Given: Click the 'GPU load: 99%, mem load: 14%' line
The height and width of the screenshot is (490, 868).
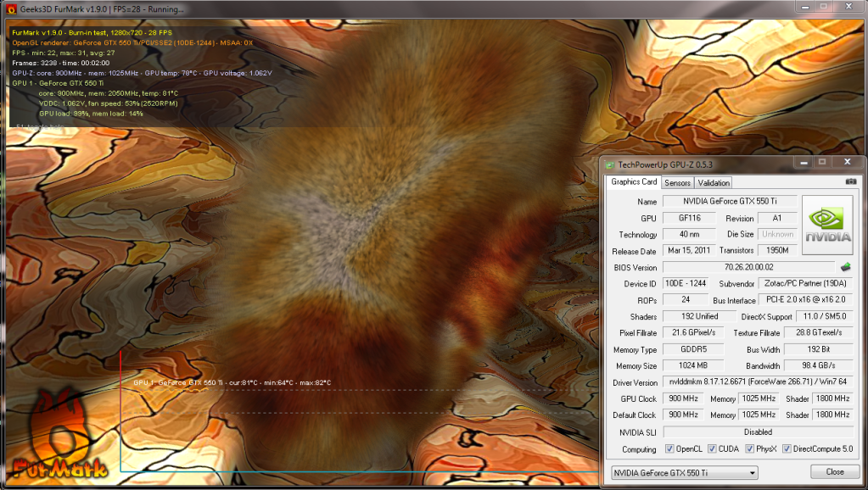Looking at the screenshot, I should [91, 114].
